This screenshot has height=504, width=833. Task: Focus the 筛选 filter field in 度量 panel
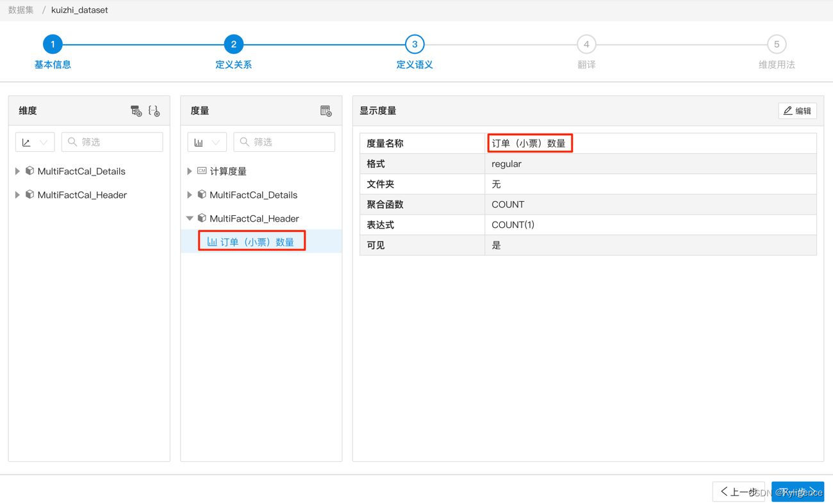point(285,142)
